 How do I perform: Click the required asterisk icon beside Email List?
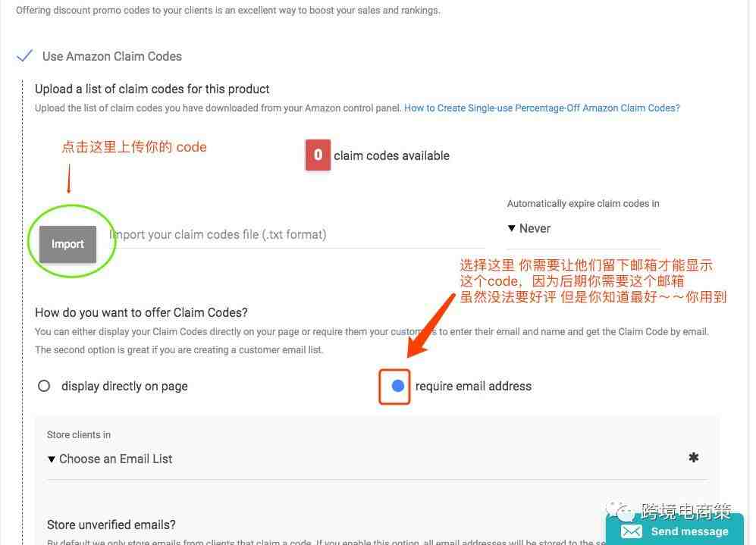pos(693,457)
